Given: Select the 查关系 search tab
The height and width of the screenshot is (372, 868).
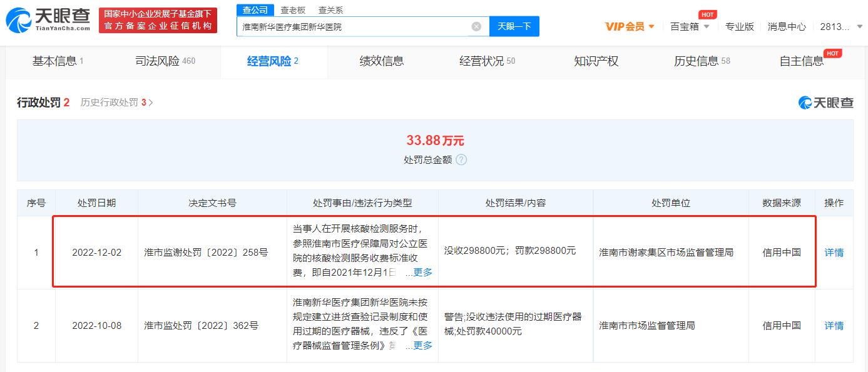Looking at the screenshot, I should tap(330, 10).
